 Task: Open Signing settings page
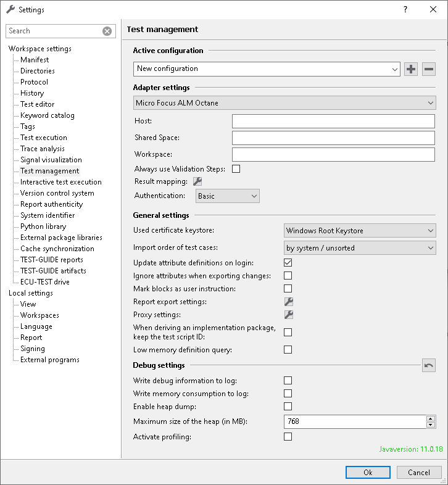point(33,349)
